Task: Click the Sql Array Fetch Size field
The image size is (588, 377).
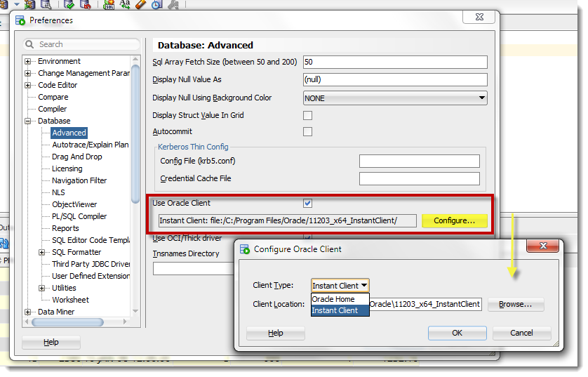Action: 395,62
